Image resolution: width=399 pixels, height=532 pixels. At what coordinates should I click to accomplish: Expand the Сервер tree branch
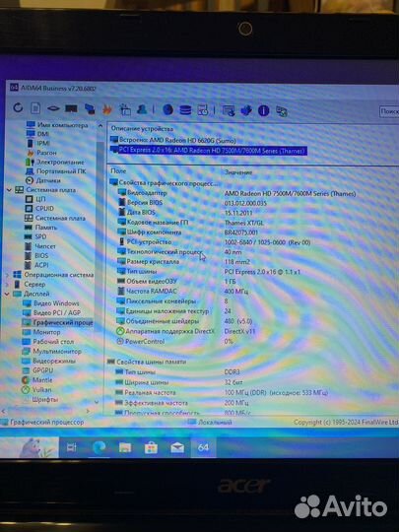(7, 285)
